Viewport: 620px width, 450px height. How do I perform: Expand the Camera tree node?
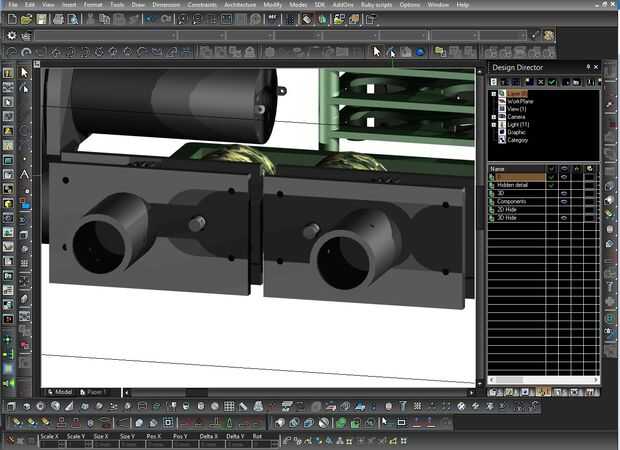click(494, 116)
